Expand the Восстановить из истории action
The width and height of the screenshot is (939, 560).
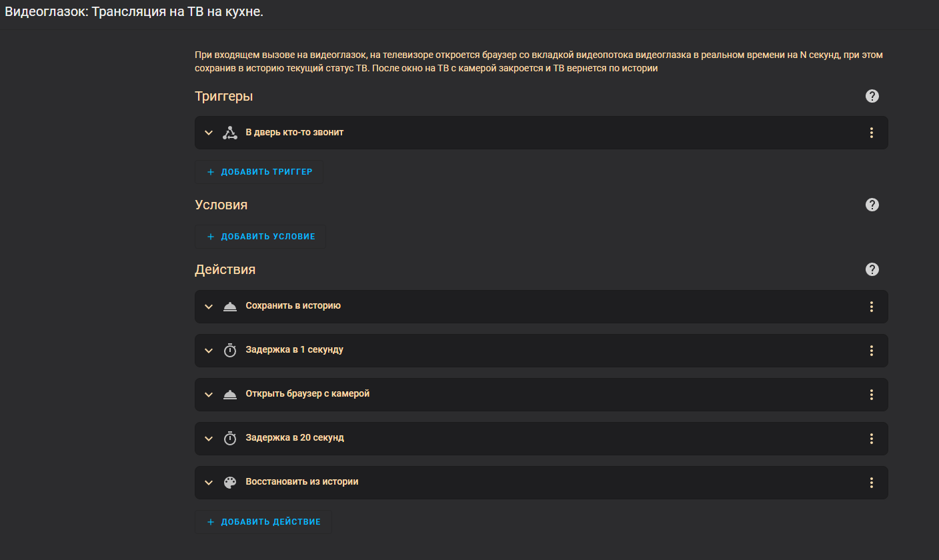point(209,483)
